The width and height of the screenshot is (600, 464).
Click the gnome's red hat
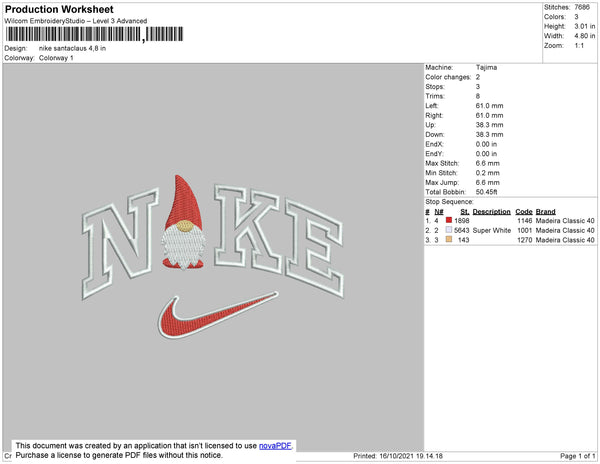click(x=184, y=201)
